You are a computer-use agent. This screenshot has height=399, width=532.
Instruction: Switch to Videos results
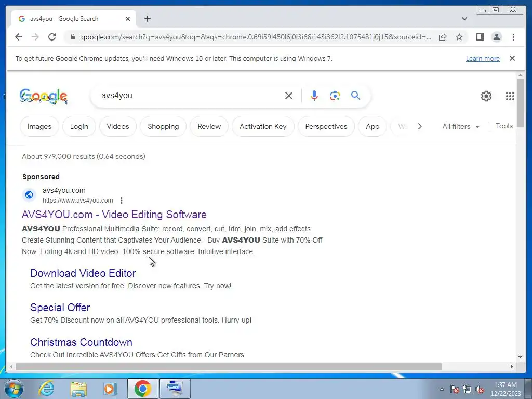tap(118, 126)
